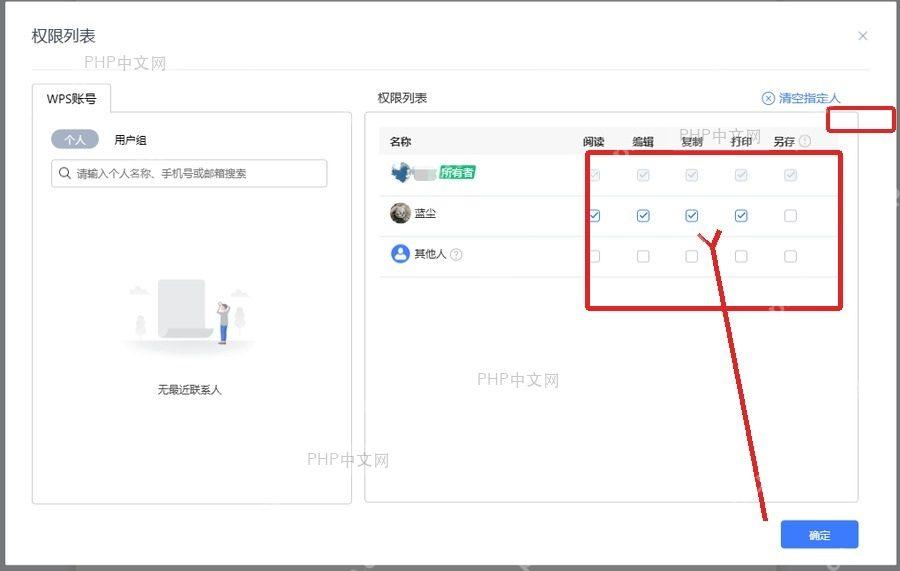
Task: Click the 所有者 green badge
Action: click(457, 172)
